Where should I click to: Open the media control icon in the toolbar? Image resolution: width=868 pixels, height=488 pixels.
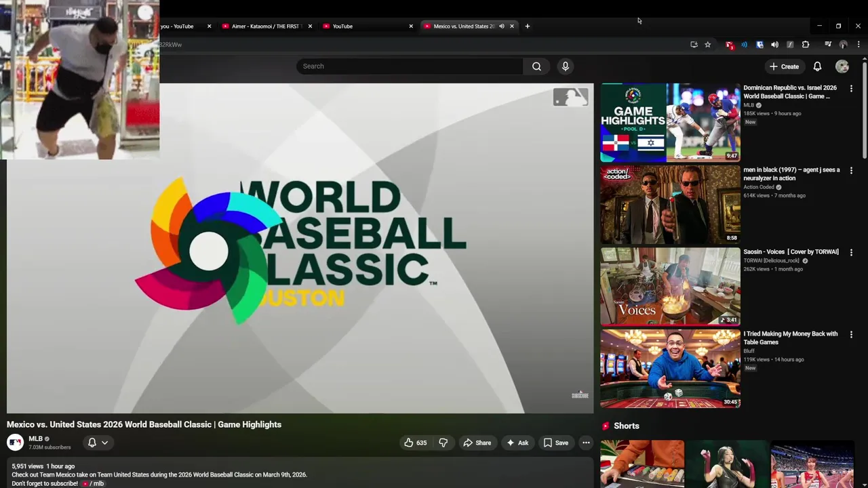[x=828, y=45]
